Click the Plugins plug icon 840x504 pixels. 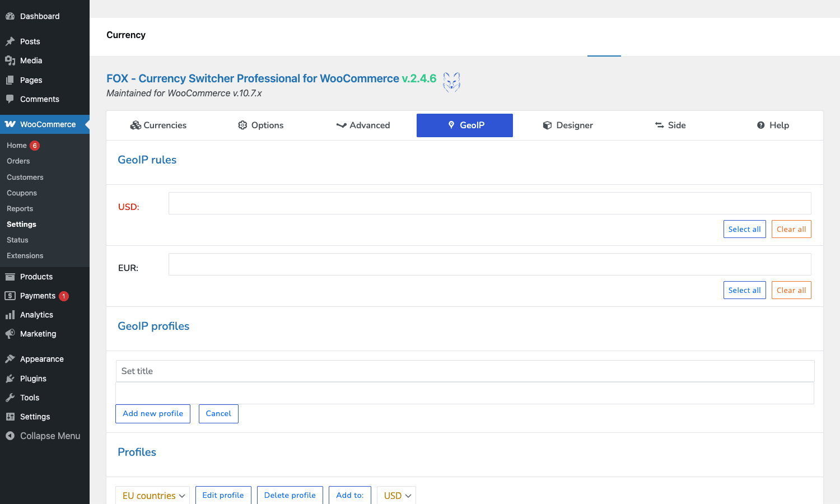coord(10,379)
